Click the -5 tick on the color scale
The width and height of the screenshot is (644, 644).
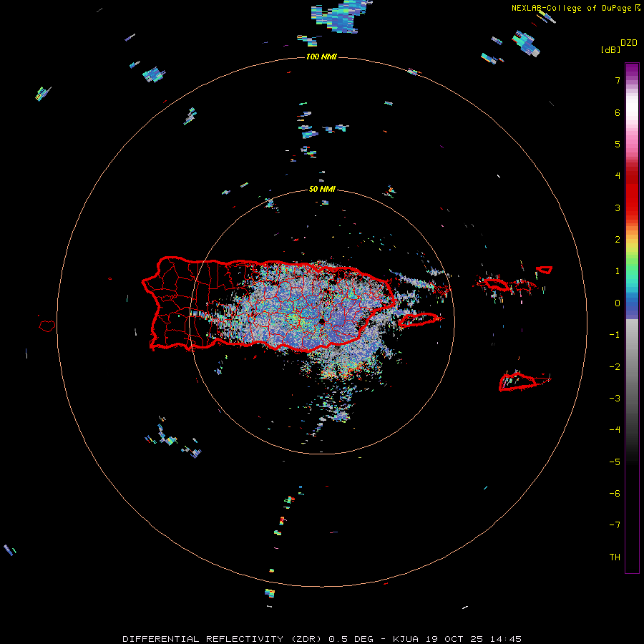click(615, 462)
